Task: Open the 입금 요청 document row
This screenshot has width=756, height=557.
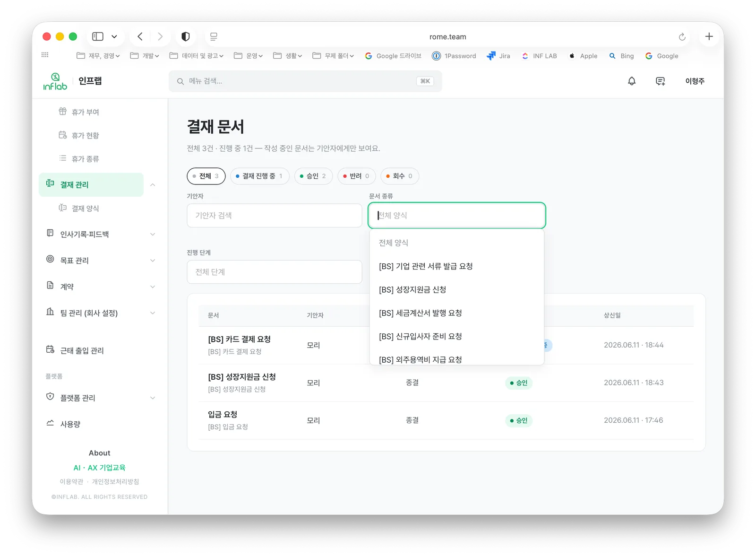Action: click(446, 420)
